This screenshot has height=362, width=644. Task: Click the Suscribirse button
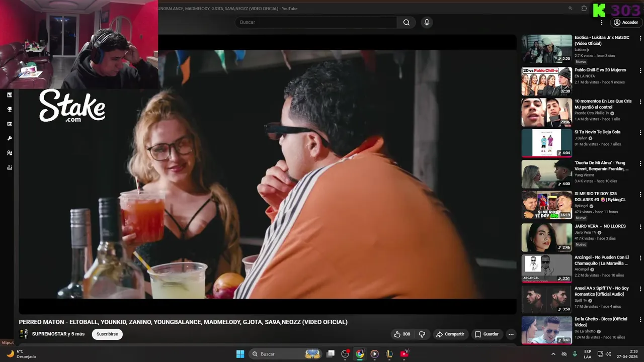[107, 334]
